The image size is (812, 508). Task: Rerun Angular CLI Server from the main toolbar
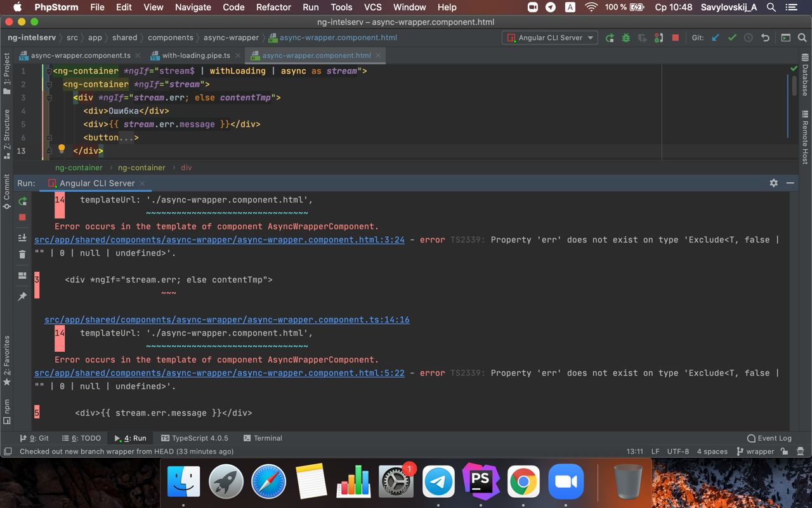click(610, 37)
